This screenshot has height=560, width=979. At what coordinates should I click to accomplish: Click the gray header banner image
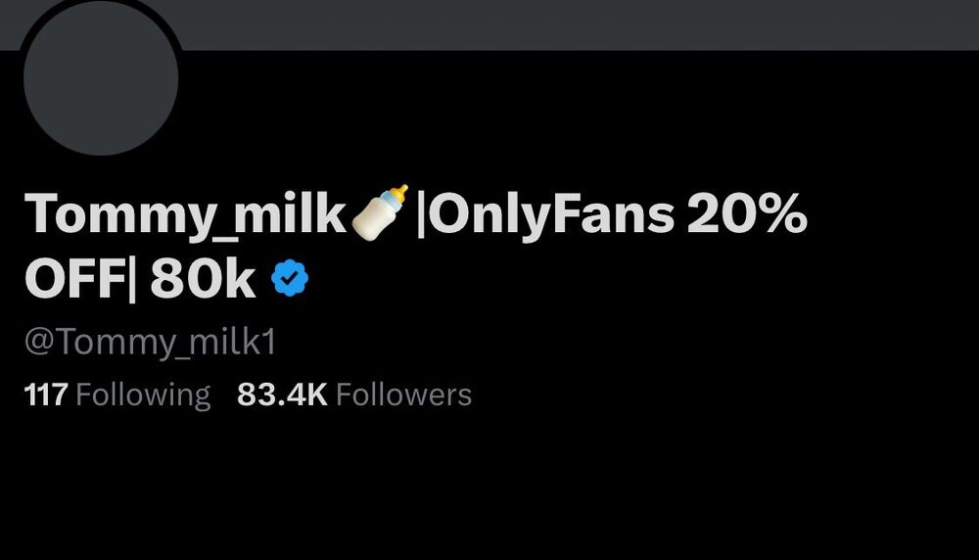[587, 23]
